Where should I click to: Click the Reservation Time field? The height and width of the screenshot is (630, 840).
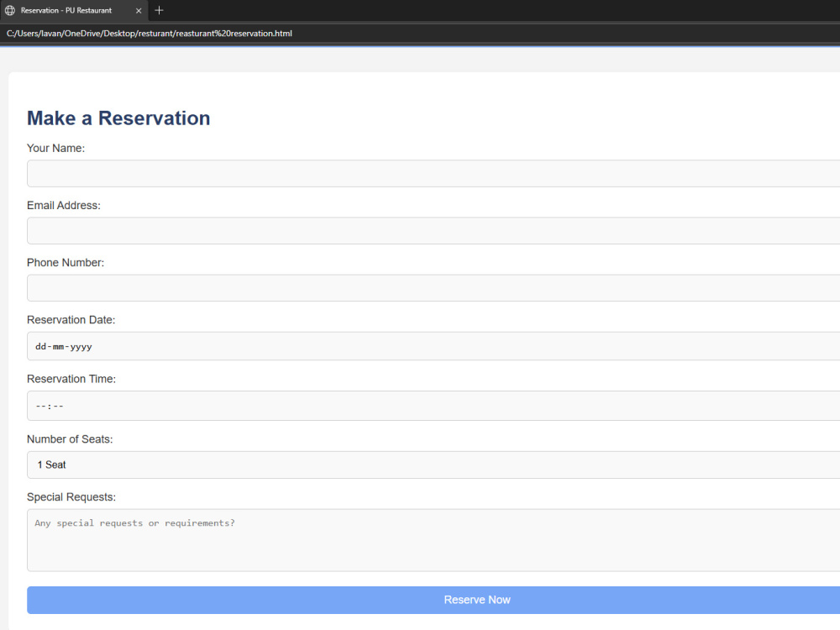coord(433,406)
